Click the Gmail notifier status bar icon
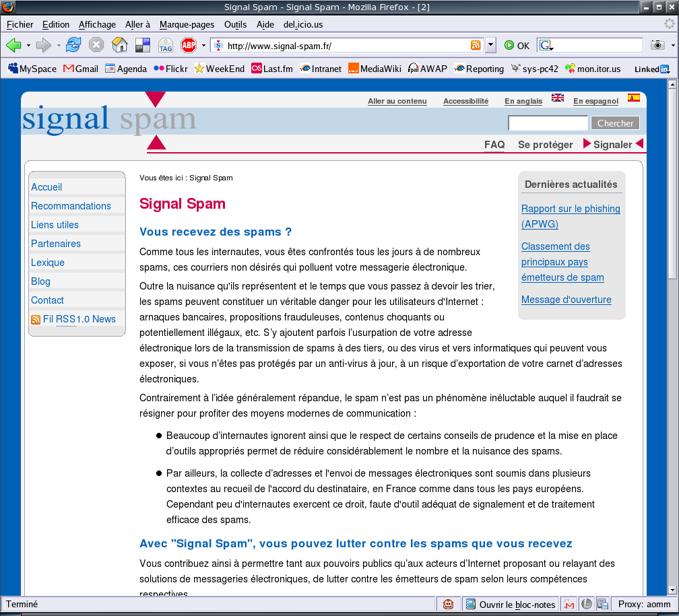The image size is (679, 616). 569,605
